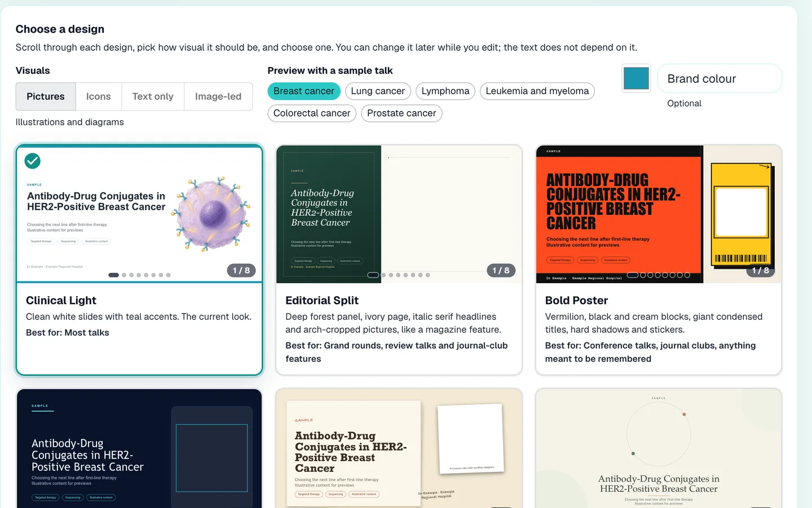The height and width of the screenshot is (508, 812).
Task: Click the 'Illustrations and diagrams' caption
Action: coord(70,122)
